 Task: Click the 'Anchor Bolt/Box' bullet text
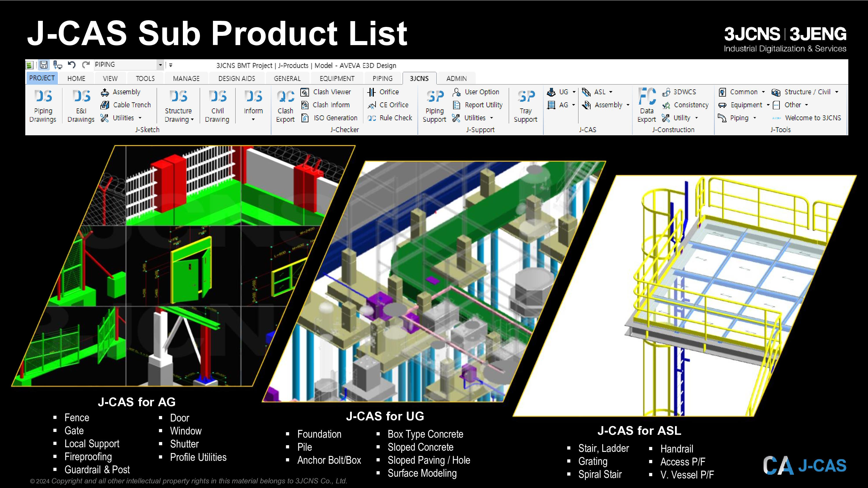(x=329, y=460)
